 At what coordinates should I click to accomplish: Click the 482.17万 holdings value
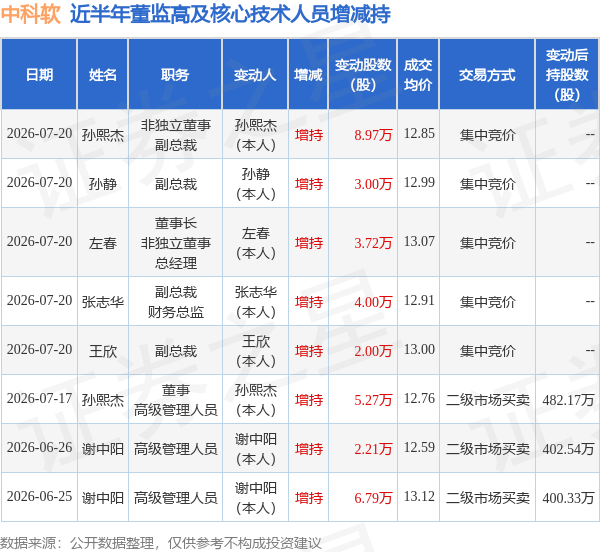point(568,400)
